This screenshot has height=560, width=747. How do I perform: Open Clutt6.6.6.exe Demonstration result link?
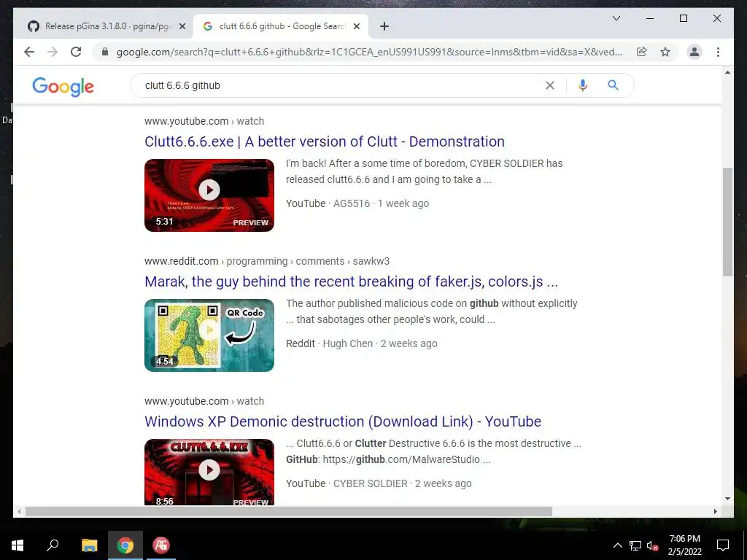pos(325,141)
